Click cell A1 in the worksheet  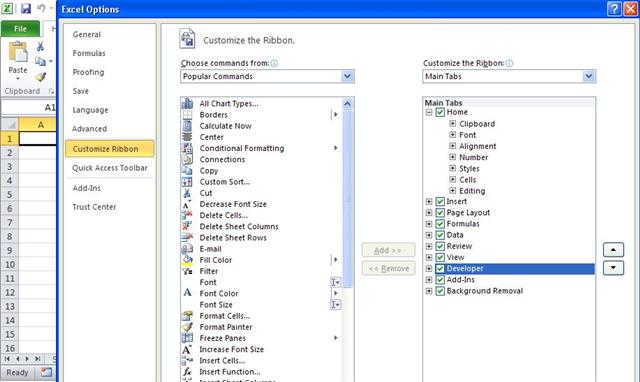click(x=37, y=139)
